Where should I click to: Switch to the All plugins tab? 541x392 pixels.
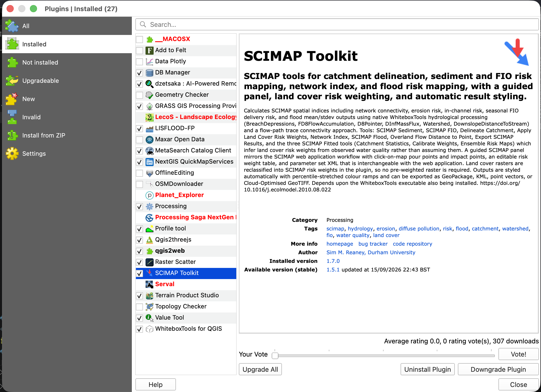click(x=67, y=26)
